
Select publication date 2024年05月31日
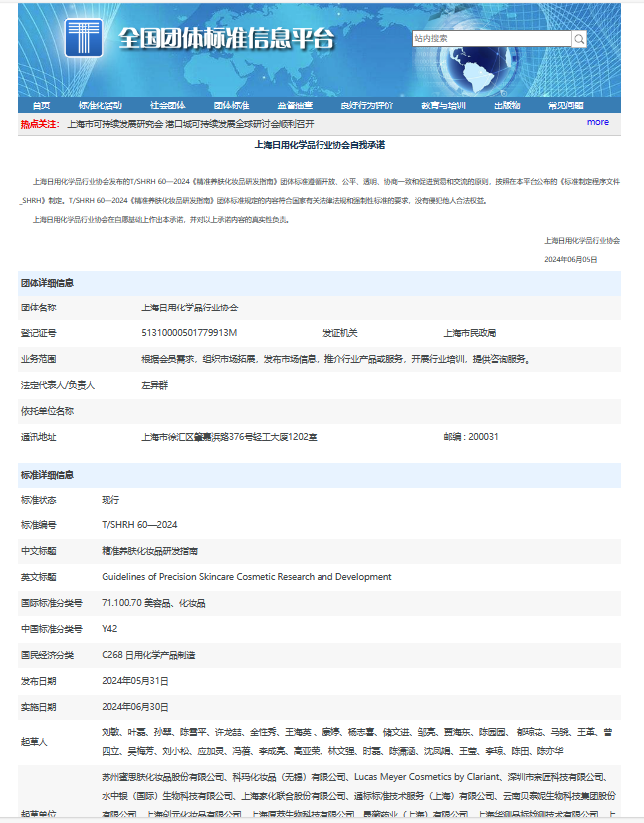(135, 681)
